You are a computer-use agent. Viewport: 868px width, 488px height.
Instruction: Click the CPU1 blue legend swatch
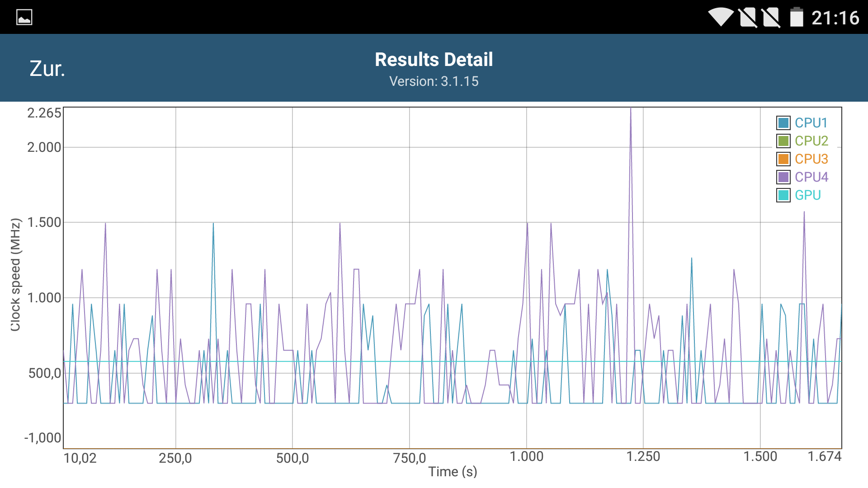point(783,123)
